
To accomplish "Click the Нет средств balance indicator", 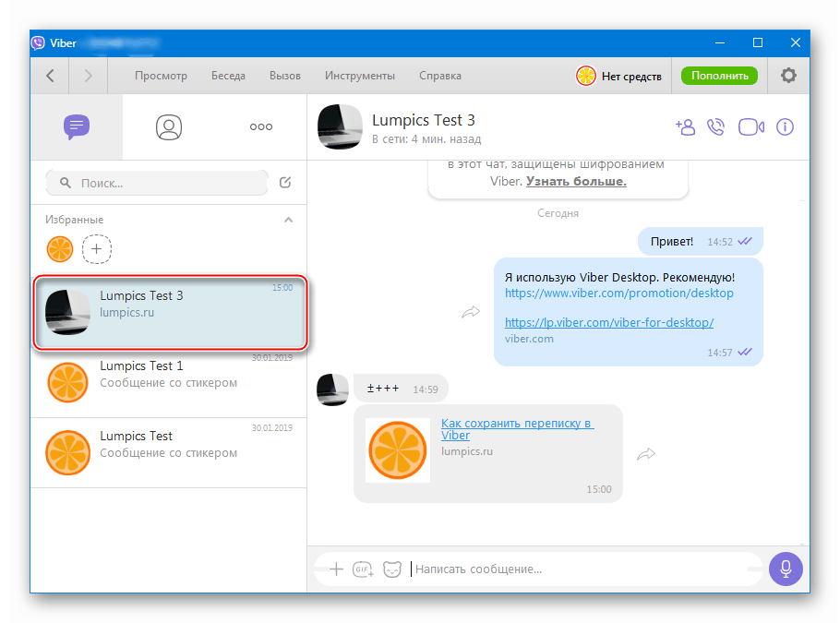I will coord(618,76).
